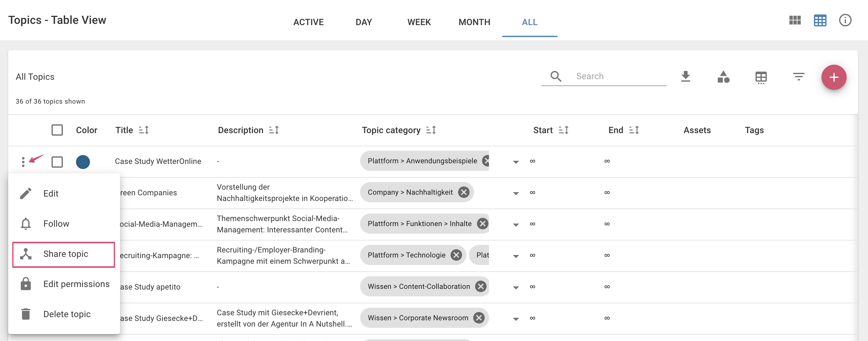The height and width of the screenshot is (341, 868).
Task: Expand category dropdown for Case Study apetito
Action: 515,288
